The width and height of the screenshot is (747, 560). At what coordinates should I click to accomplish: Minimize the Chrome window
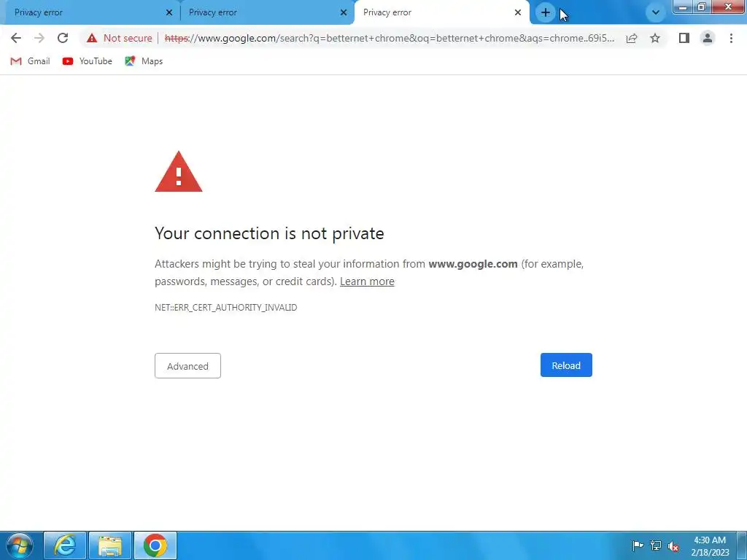[x=683, y=7]
